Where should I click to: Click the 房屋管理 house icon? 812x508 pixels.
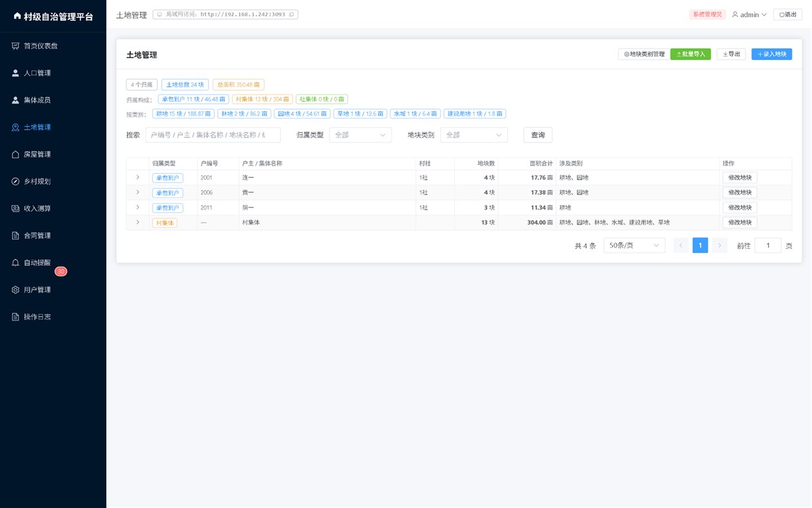coord(15,154)
